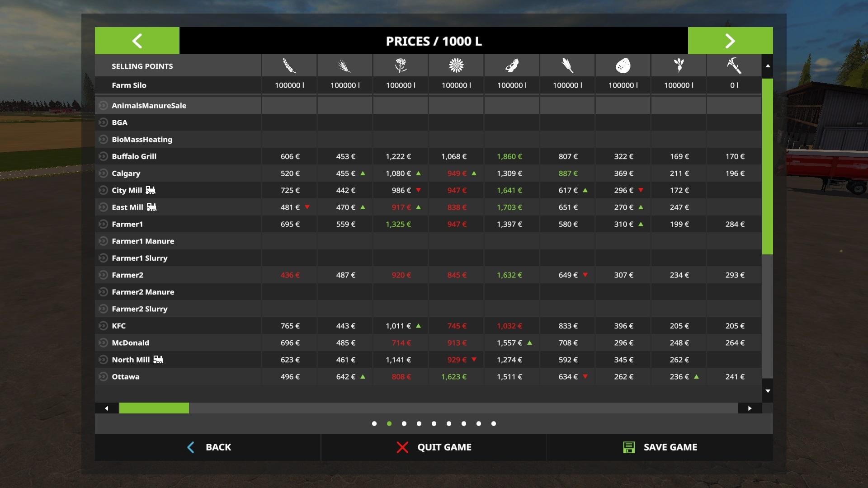Click the canola crop column icon

click(401, 66)
